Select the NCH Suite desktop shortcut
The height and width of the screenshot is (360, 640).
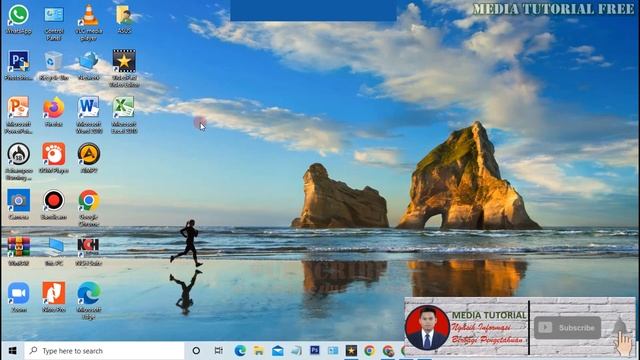89,251
